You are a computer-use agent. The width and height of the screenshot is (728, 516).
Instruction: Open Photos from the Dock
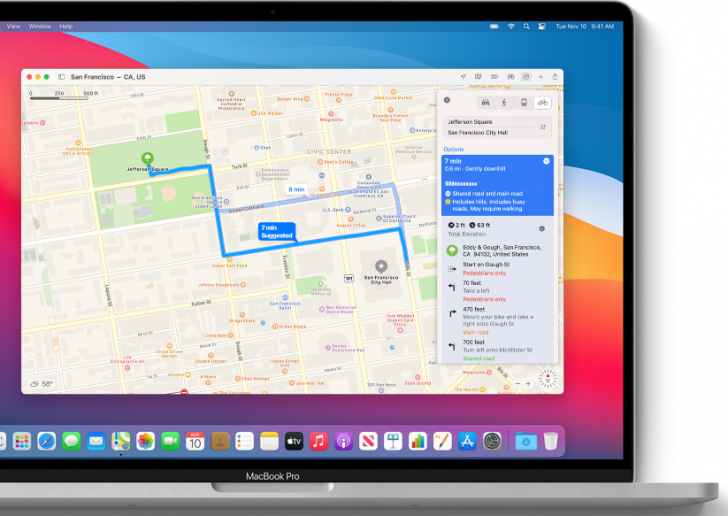(145, 441)
